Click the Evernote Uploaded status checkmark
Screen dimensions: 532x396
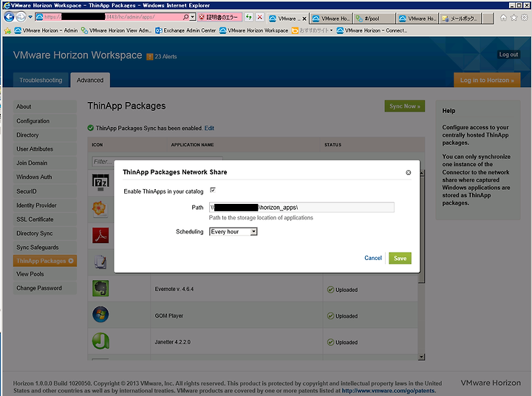click(330, 290)
